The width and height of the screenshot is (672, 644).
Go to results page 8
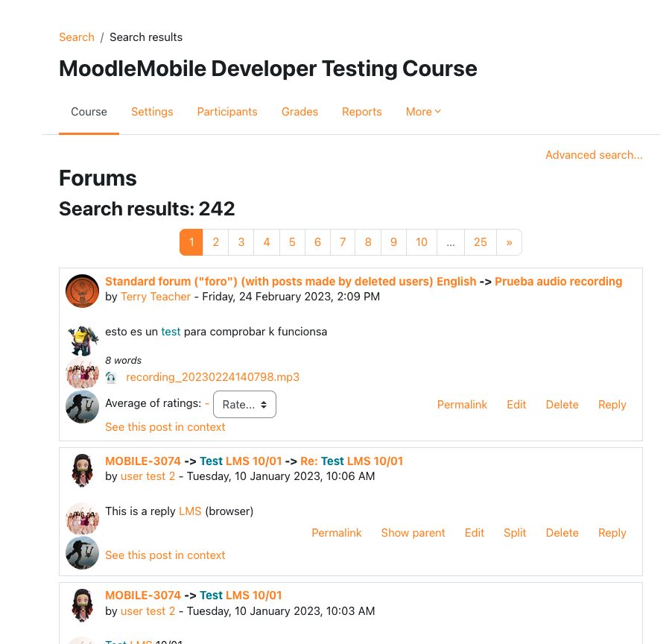coord(368,242)
